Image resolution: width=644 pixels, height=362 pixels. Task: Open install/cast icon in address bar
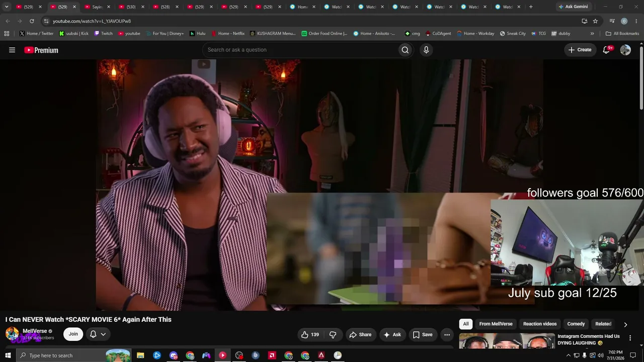(x=584, y=21)
